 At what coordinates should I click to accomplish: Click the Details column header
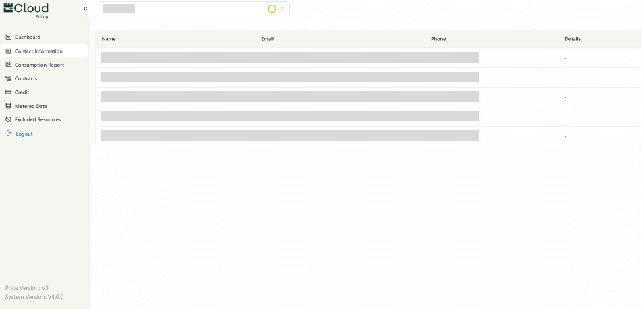(x=573, y=39)
